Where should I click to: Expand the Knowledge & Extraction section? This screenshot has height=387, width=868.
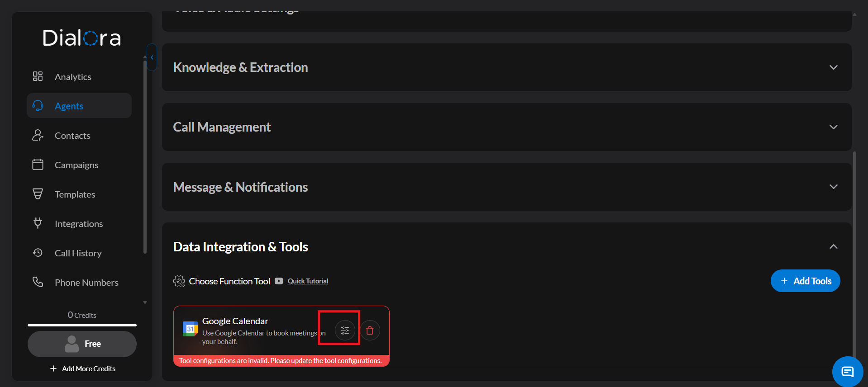click(x=833, y=67)
